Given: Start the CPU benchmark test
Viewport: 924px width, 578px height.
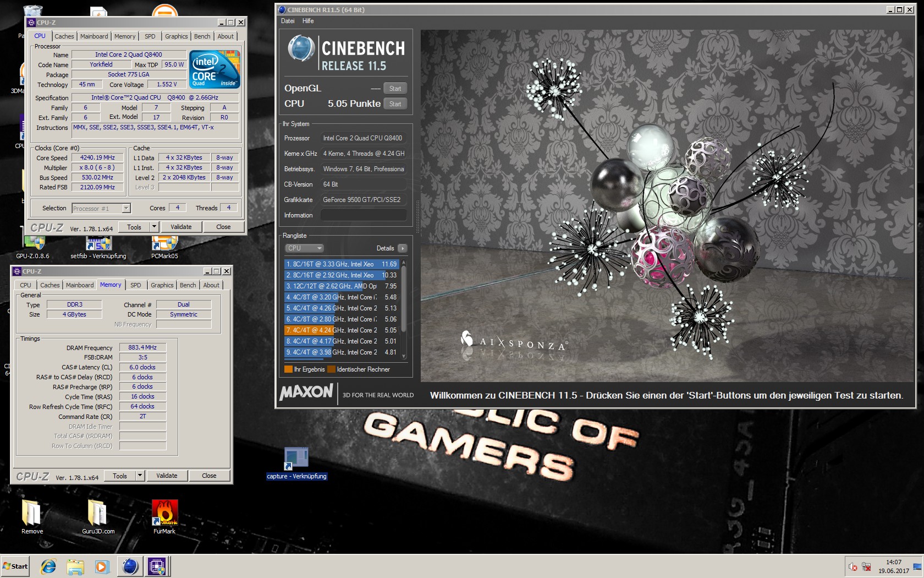Looking at the screenshot, I should pyautogui.click(x=395, y=104).
